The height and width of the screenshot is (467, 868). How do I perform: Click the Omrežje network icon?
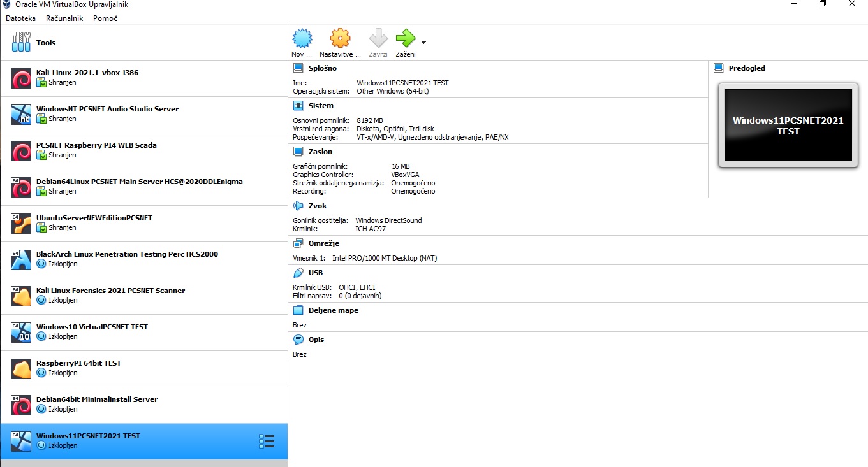coord(298,243)
